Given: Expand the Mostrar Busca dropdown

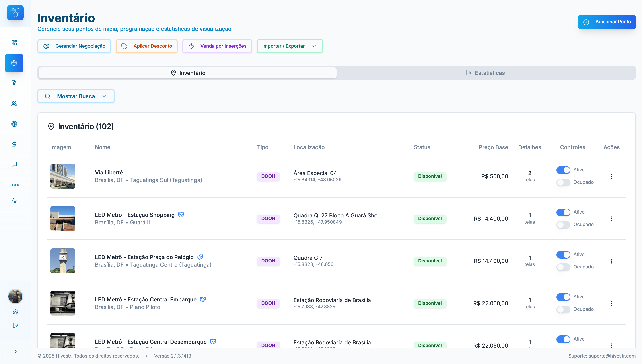Looking at the screenshot, I should [x=76, y=96].
